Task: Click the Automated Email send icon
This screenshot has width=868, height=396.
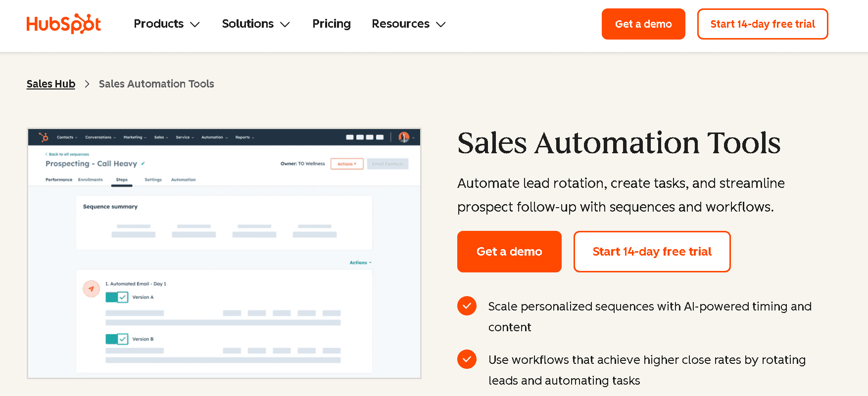Action: coord(91,289)
